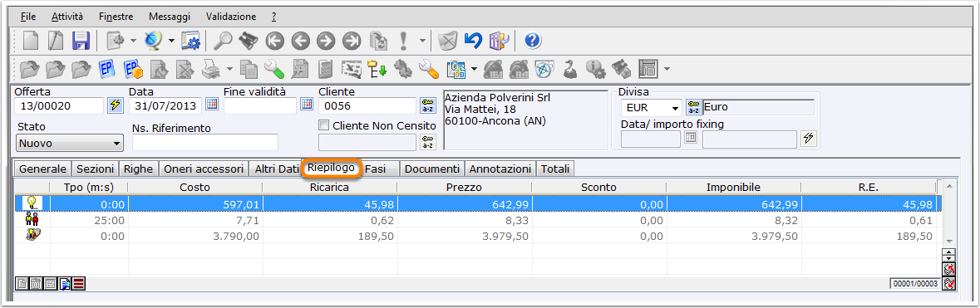
Task: Click the Save floppy disk icon
Action: (x=81, y=42)
